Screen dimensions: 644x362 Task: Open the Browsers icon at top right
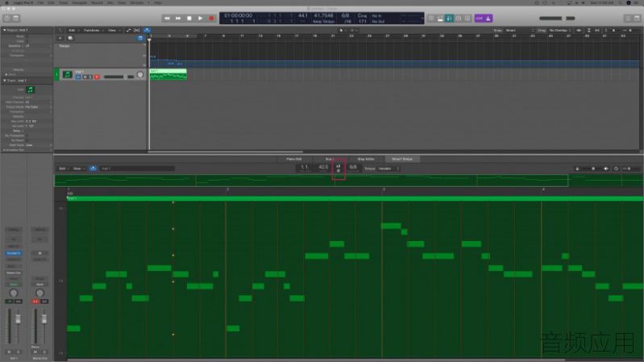pyautogui.click(x=637, y=19)
